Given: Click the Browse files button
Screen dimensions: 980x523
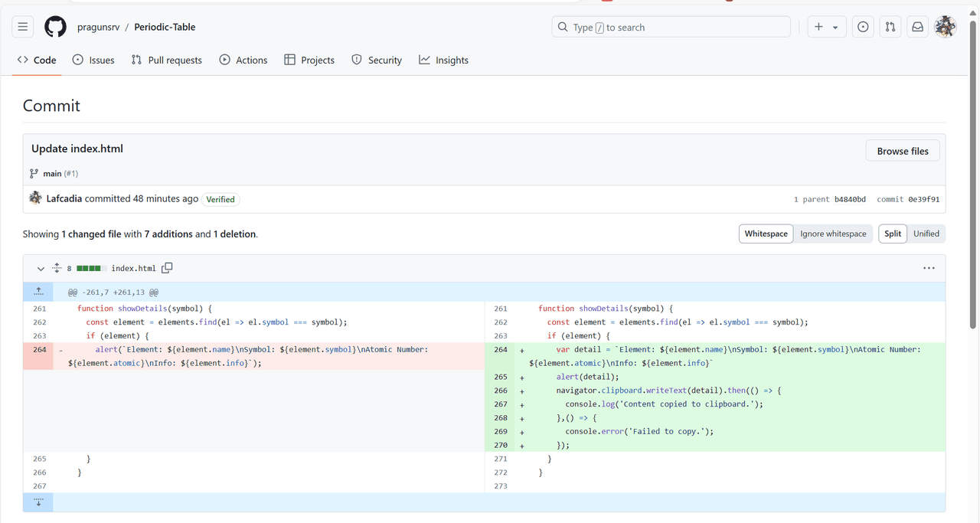Looking at the screenshot, I should click(902, 151).
